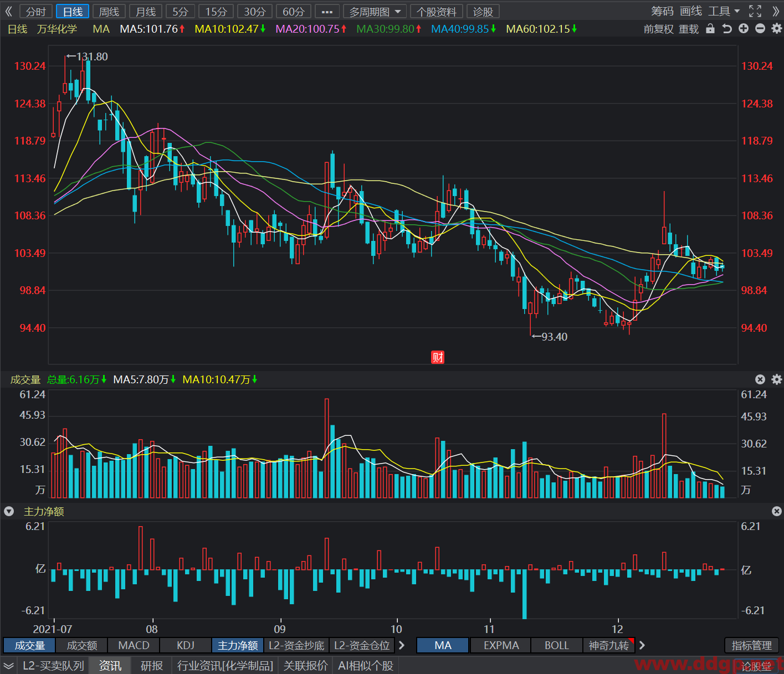The width and height of the screenshot is (784, 674).
Task: Collapse the 主力净额 panel chevron
Action: pos(9,511)
